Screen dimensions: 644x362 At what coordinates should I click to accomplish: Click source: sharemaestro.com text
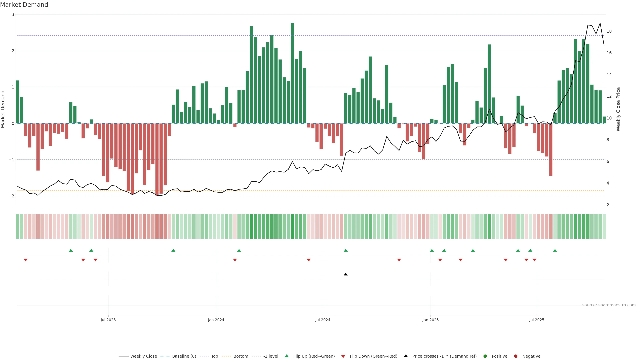[x=609, y=305]
